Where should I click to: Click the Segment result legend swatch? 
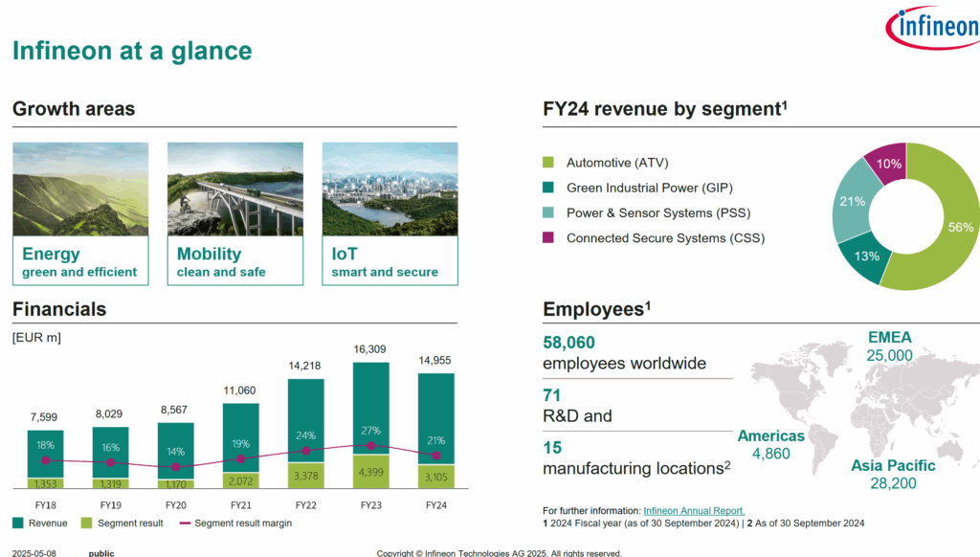86,523
